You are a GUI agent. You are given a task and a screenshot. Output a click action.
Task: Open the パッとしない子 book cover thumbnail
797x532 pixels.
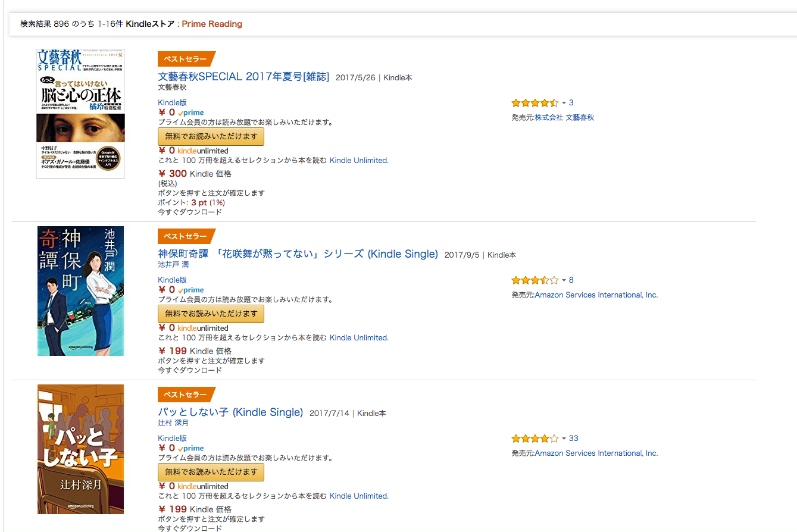click(80, 449)
